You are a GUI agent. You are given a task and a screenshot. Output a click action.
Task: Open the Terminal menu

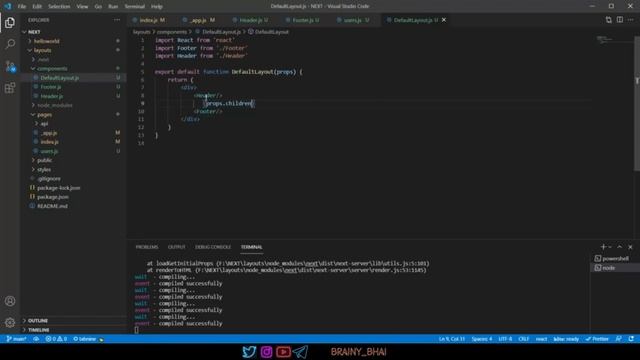click(x=135, y=7)
